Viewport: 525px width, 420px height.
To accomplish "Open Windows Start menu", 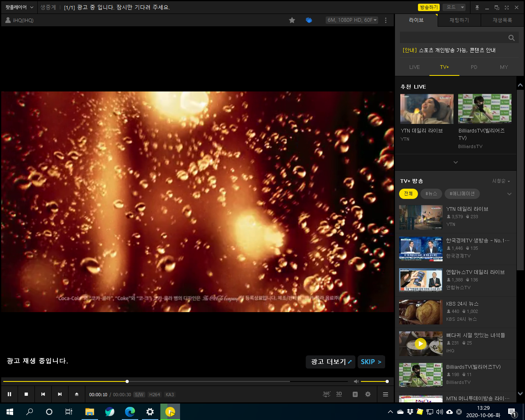I will coord(10,412).
